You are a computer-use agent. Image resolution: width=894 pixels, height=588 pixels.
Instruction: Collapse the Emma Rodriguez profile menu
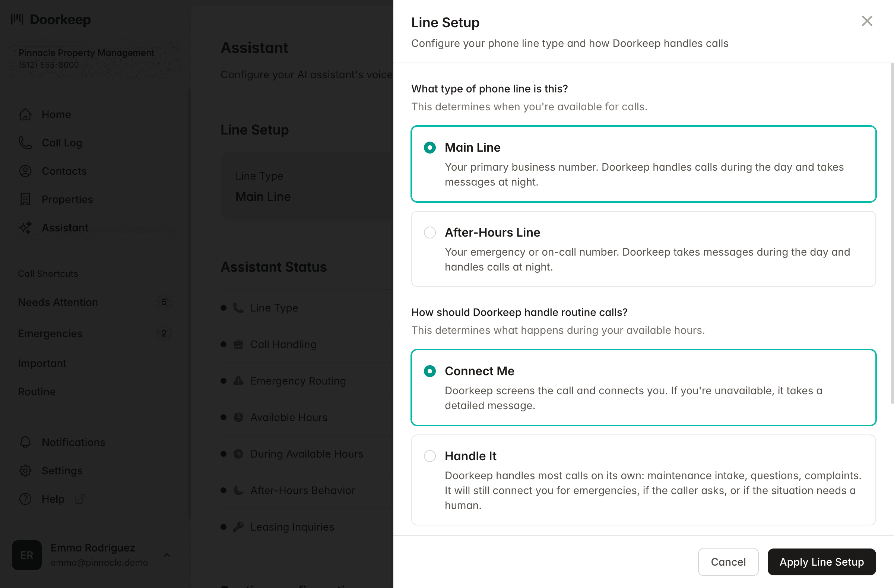coord(167,555)
